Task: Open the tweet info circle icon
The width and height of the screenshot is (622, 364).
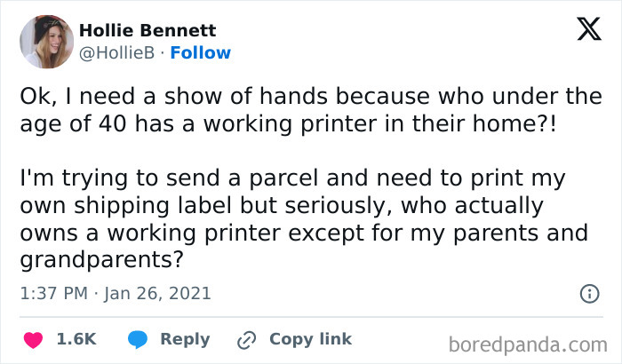Action: [x=589, y=294]
